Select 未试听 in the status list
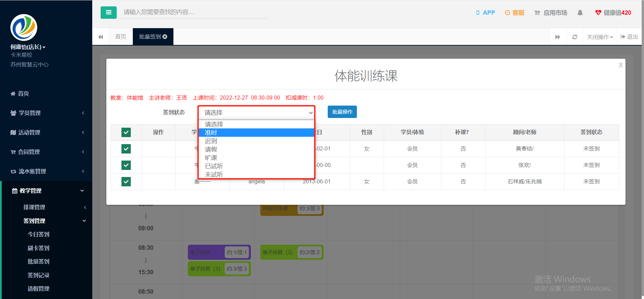This screenshot has height=299, width=644. point(257,174)
